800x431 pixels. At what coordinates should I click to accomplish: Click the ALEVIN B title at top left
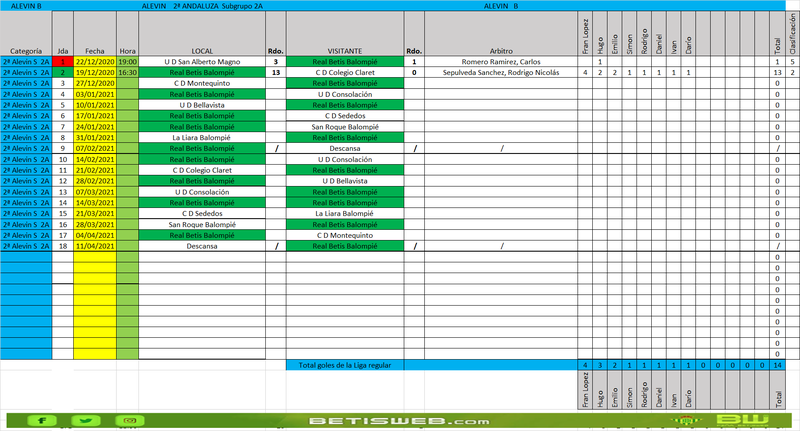tap(27, 6)
